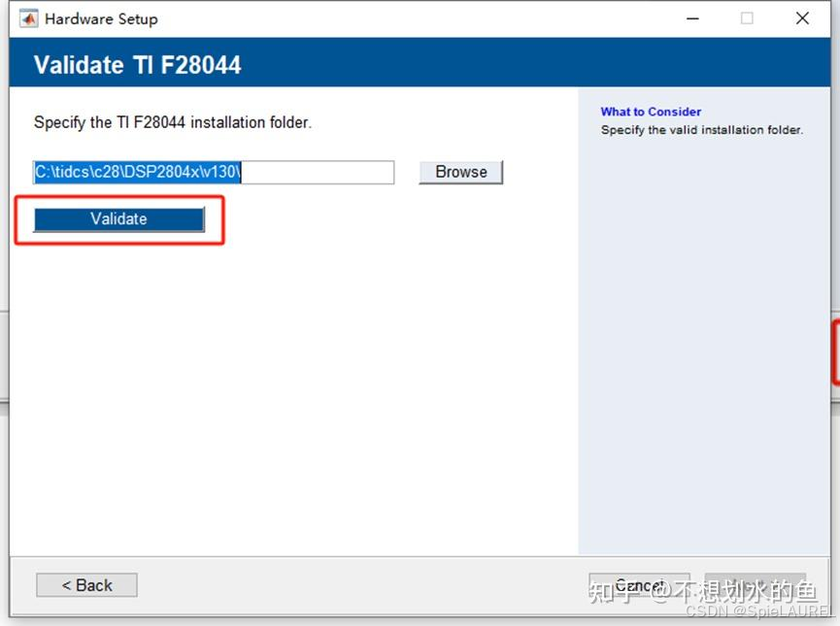Cancel the Hardware Setup wizard
Image resolution: width=840 pixels, height=626 pixels.
click(639, 585)
